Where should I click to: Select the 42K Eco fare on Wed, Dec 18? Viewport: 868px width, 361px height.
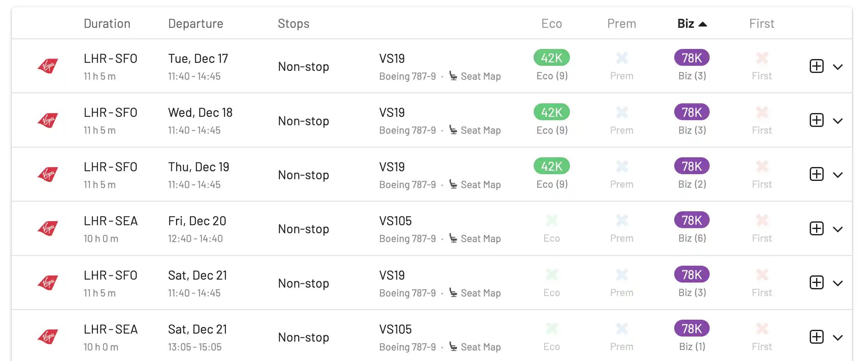[x=551, y=112]
